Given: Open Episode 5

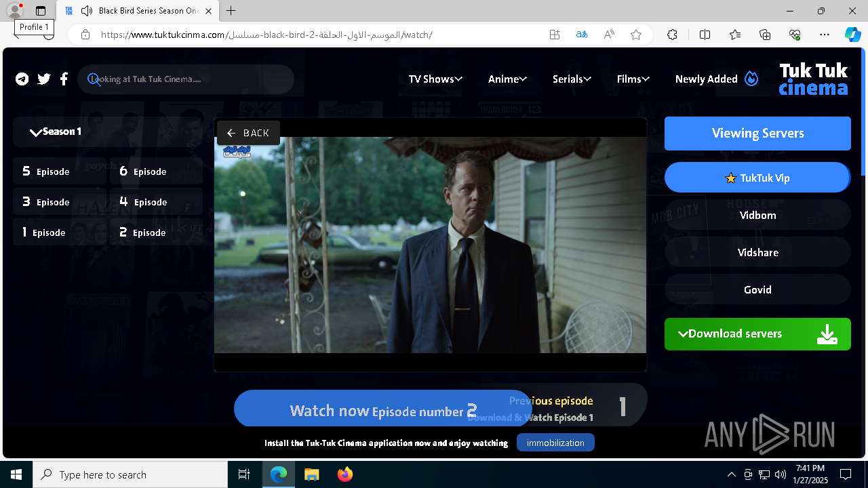Looking at the screenshot, I should (x=59, y=171).
